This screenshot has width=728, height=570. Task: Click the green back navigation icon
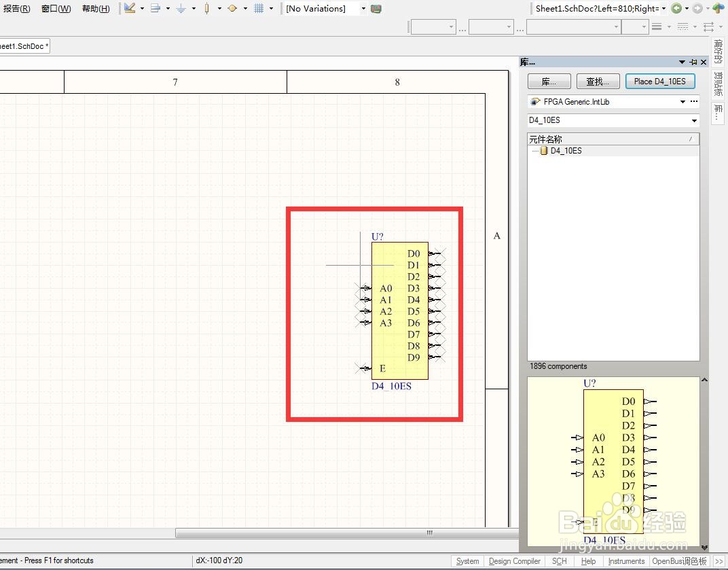pos(676,8)
